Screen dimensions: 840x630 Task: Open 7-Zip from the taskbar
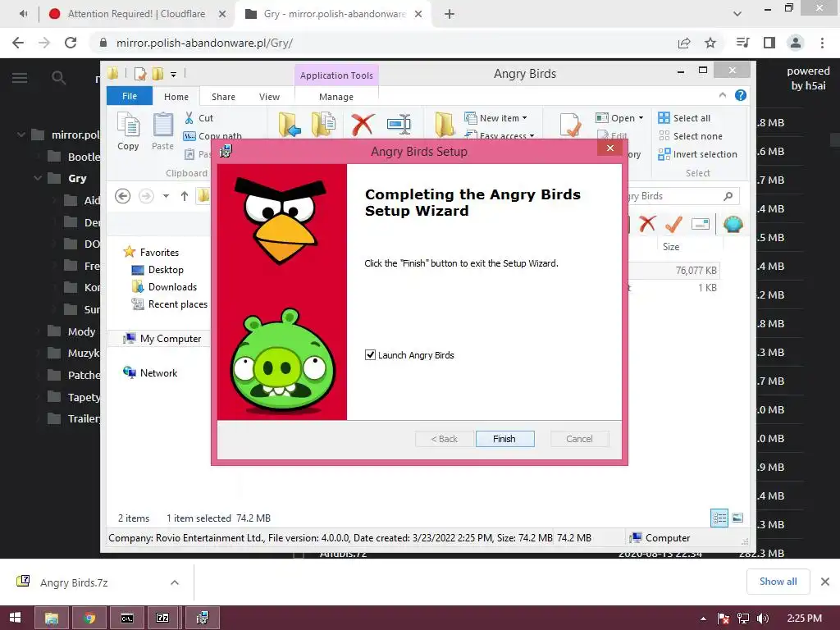coord(162,618)
